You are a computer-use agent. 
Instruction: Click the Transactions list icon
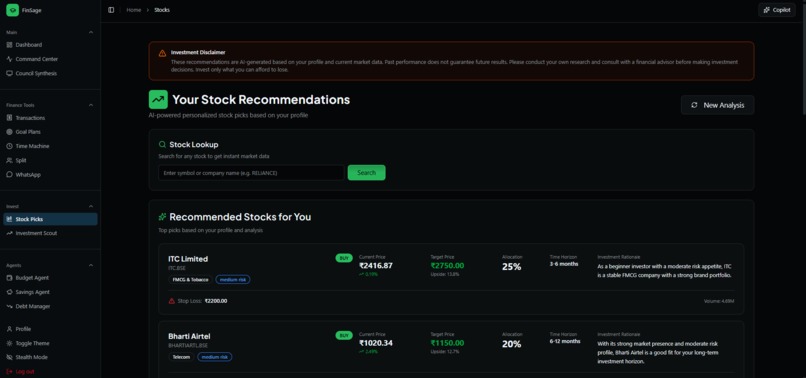tap(9, 118)
